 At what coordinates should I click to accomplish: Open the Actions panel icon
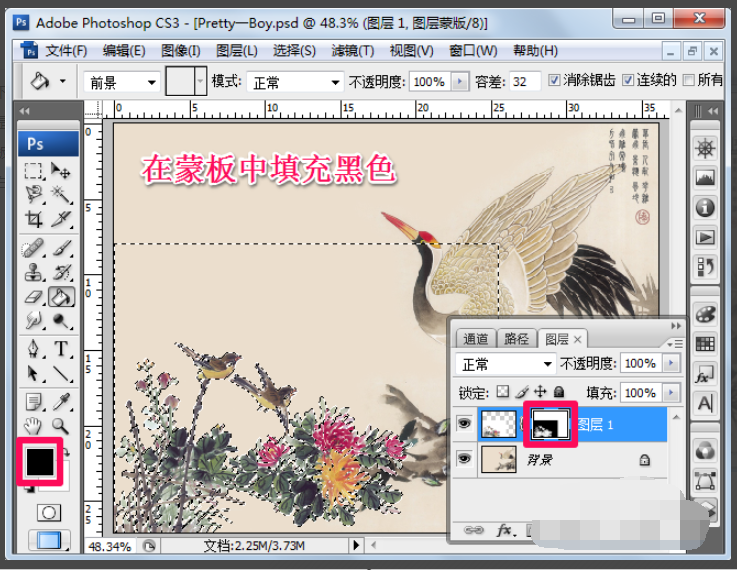[705, 237]
